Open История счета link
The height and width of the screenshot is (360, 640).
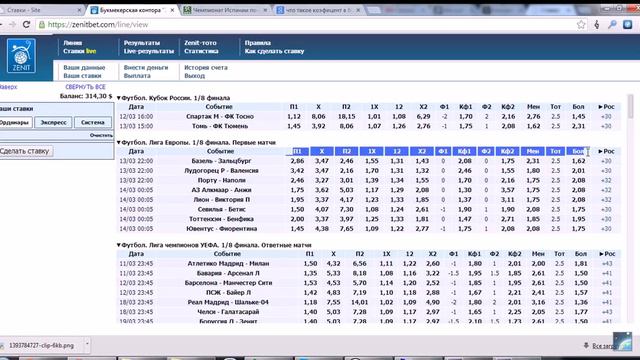(x=206, y=68)
